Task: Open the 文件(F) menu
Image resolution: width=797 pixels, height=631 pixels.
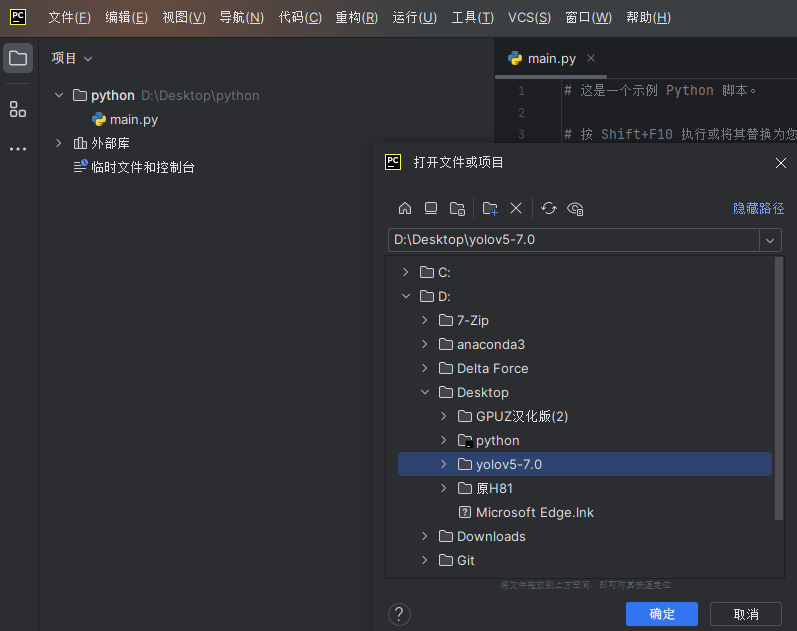Action: click(x=70, y=17)
